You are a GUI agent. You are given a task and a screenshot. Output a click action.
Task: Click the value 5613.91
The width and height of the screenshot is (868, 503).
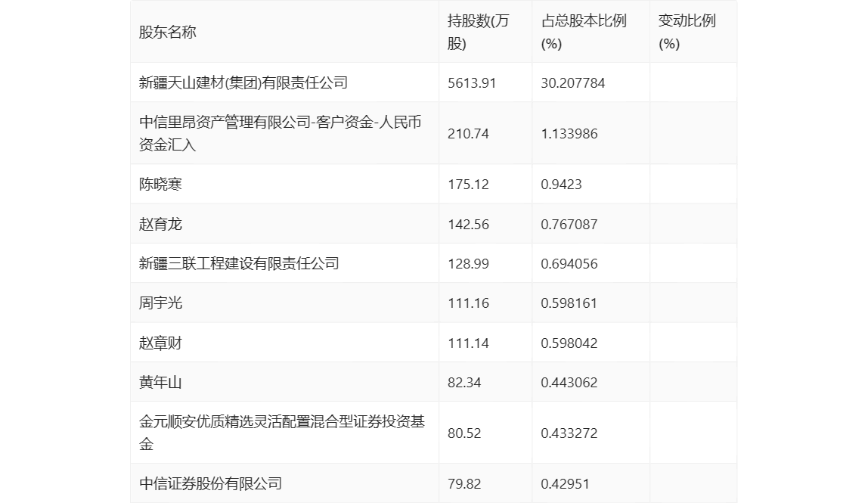pyautogui.click(x=472, y=83)
